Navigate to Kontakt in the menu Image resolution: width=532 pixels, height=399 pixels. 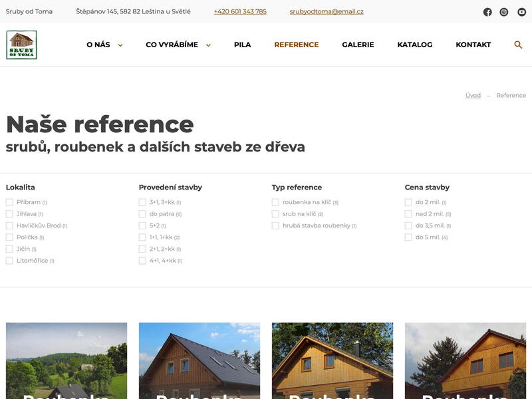(473, 45)
